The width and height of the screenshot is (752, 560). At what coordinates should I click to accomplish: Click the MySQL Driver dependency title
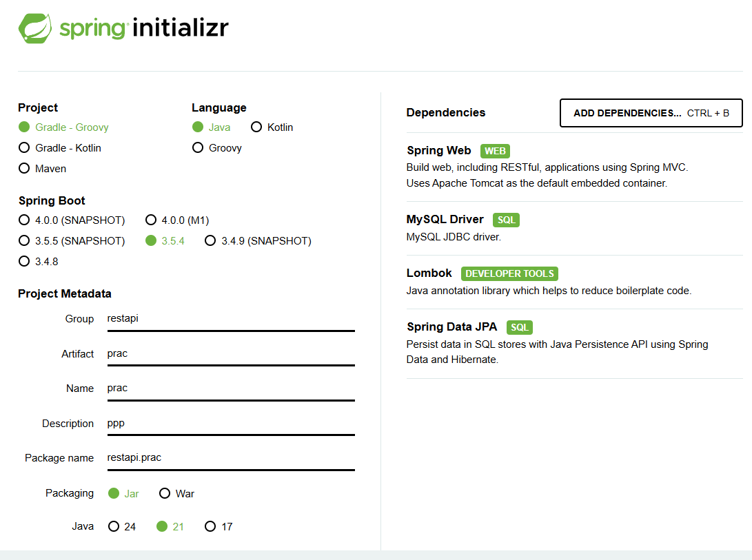445,219
